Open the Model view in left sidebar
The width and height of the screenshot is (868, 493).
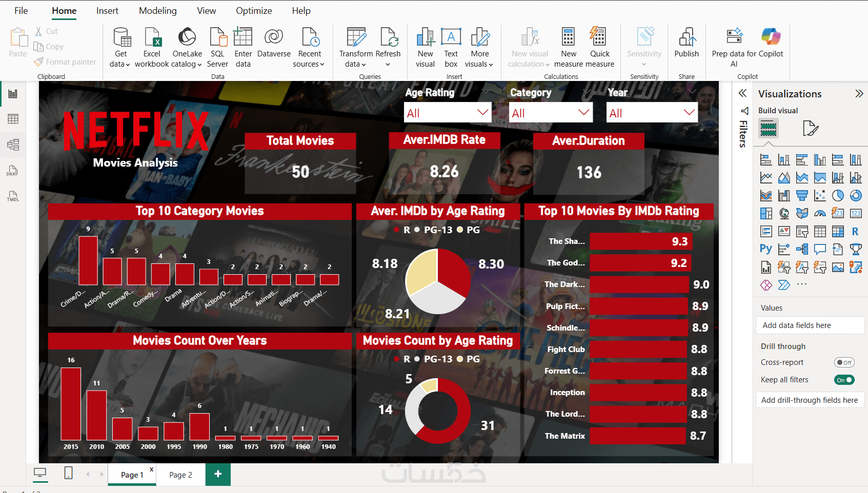[x=13, y=145]
